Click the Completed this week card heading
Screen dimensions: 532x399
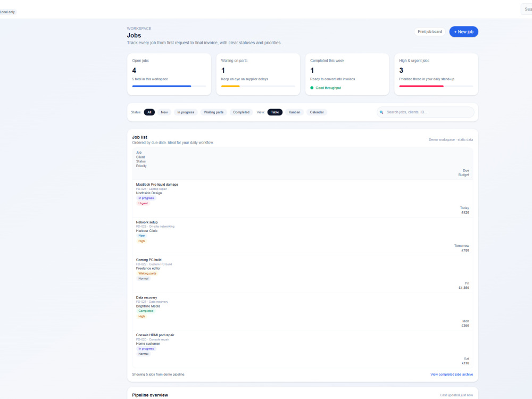coord(327,61)
